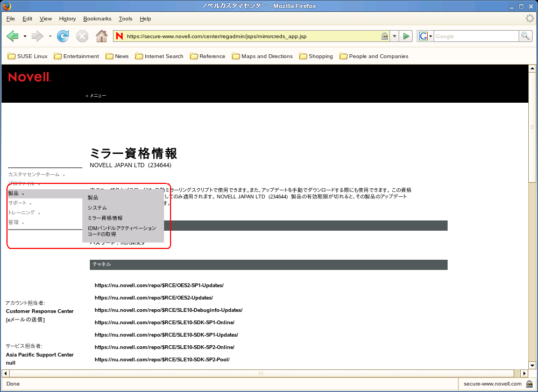This screenshot has height=392, width=538.
Task: Click the Novell logo
Action: pyautogui.click(x=30, y=77)
